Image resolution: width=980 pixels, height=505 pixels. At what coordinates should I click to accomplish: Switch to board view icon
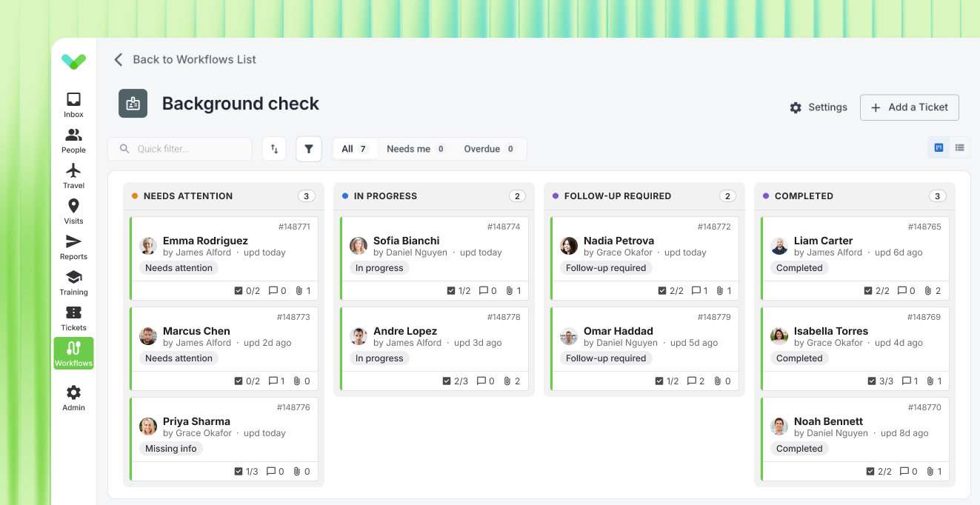939,147
